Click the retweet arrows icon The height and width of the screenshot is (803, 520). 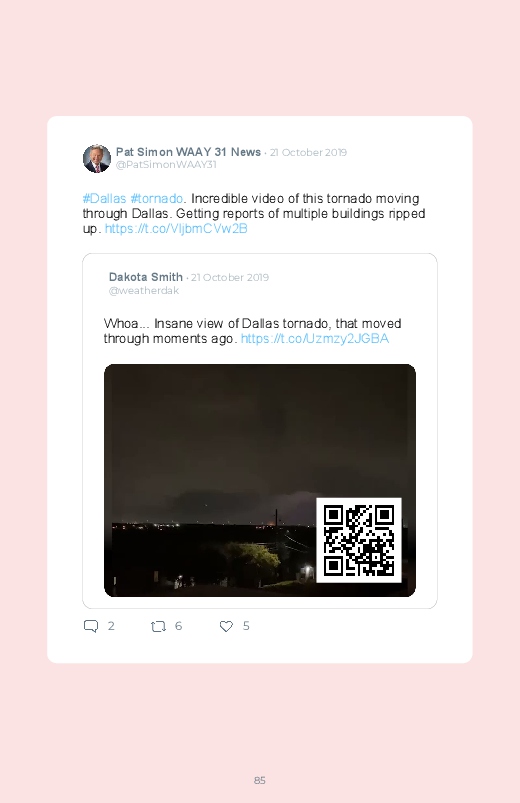tap(158, 626)
